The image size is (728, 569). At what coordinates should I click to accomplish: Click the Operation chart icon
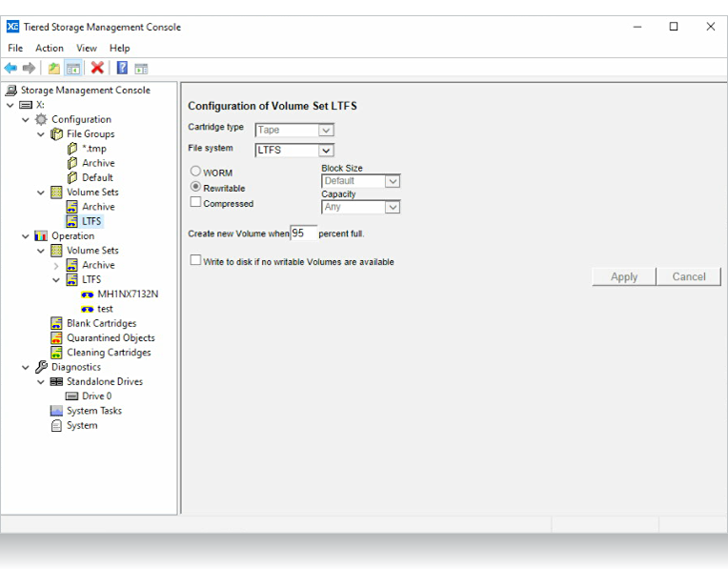pos(41,236)
